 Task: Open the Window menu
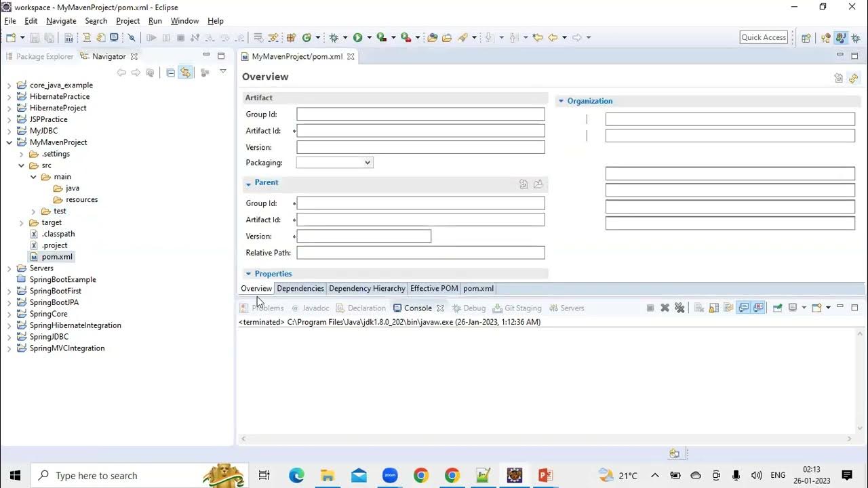(x=184, y=21)
